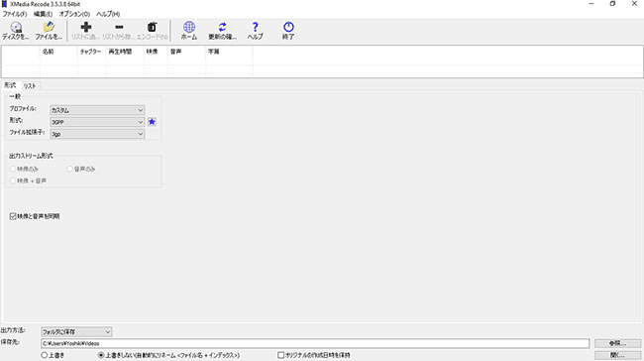Click the 開く... button at bottom right
The image size is (644, 361).
coord(617,355)
